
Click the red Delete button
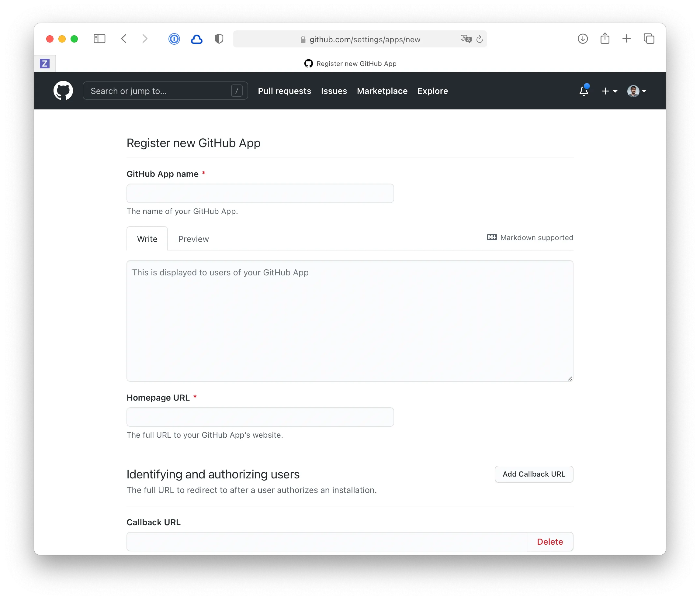click(550, 542)
